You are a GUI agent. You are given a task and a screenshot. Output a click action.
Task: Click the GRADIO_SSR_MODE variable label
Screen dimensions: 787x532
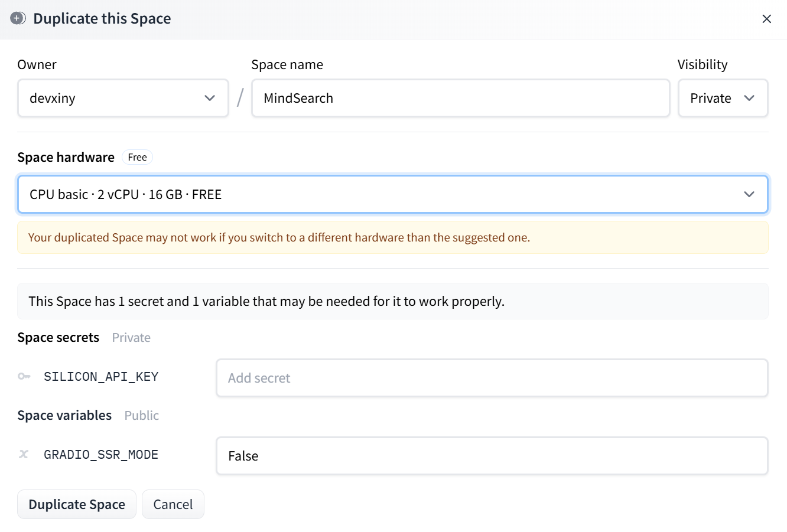tap(101, 455)
